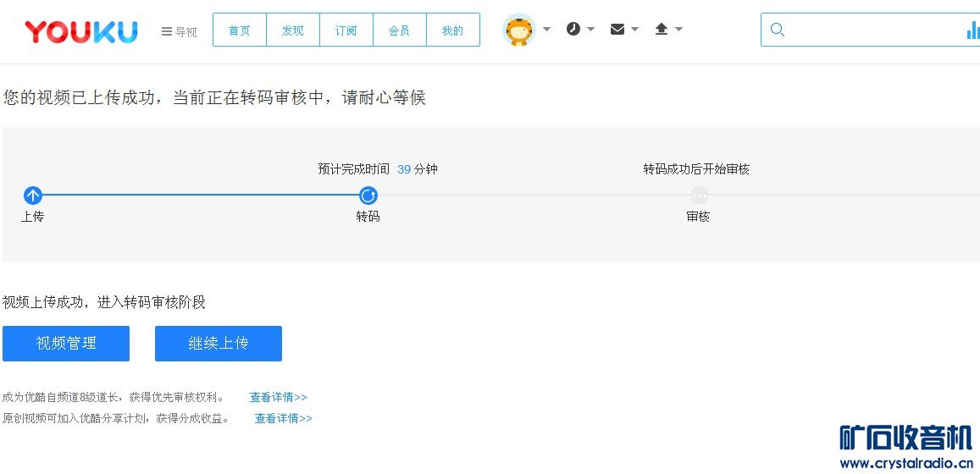Image resolution: width=980 pixels, height=474 pixels.
Task: Expand the dropdown arrow beside the avatar
Action: tap(546, 30)
